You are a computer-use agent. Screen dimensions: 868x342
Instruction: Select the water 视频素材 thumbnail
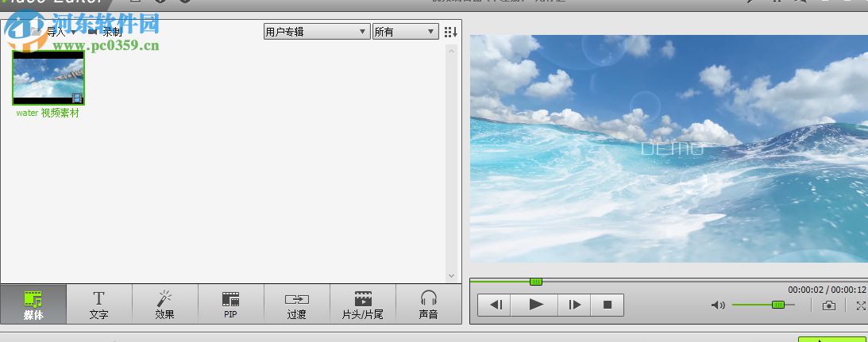[48, 78]
